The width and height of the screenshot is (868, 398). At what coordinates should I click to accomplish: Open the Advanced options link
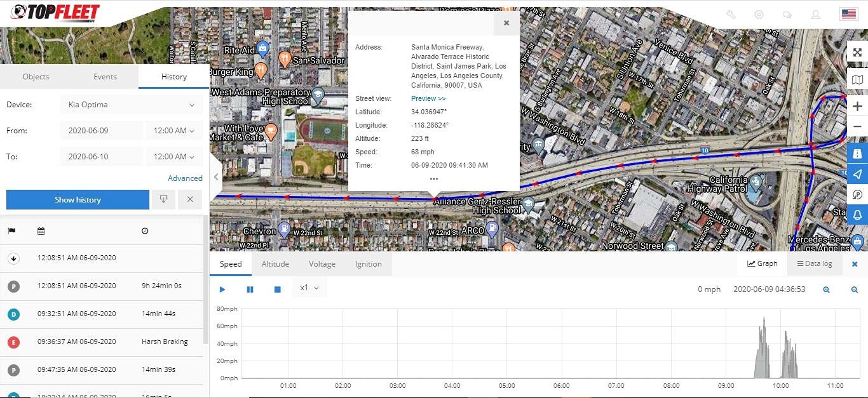(185, 178)
